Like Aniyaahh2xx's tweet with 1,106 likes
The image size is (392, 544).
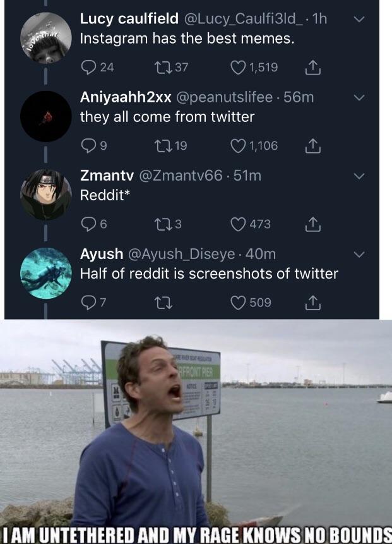coord(238,146)
